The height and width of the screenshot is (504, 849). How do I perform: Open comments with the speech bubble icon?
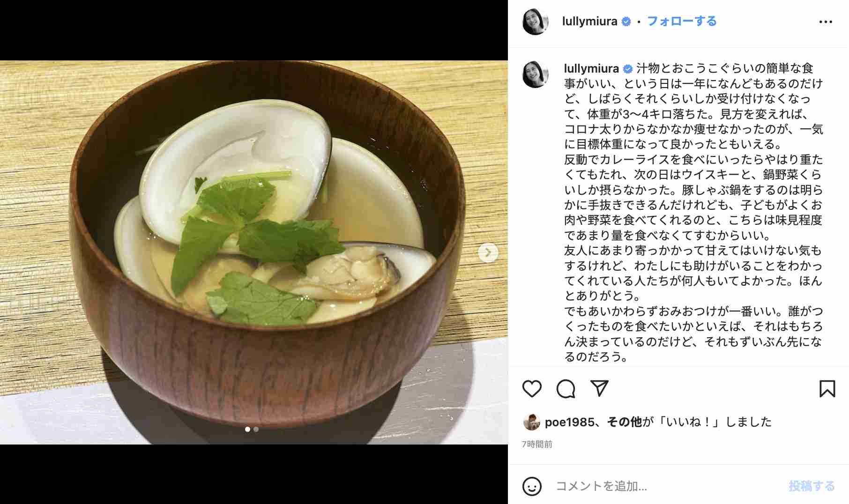click(x=566, y=389)
